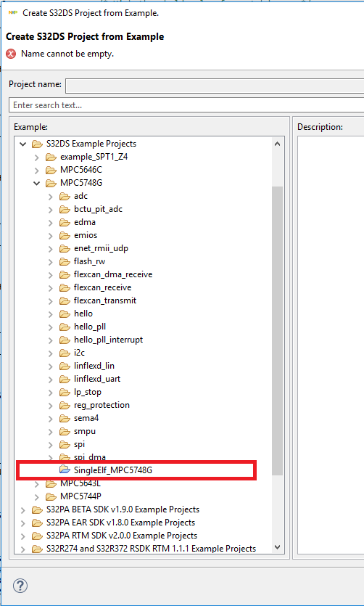Expand the bctu_pit_adc arrow

(51, 210)
